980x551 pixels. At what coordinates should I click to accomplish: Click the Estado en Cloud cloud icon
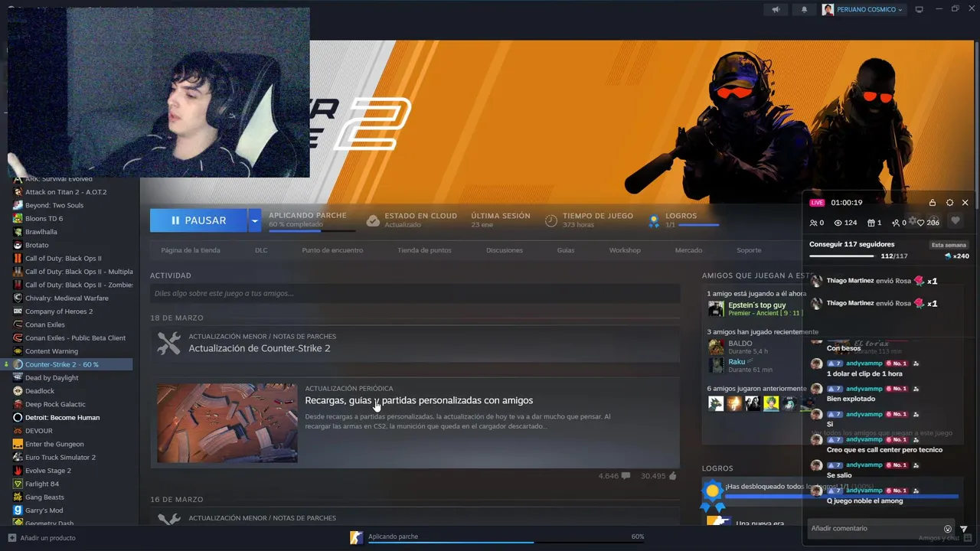tap(373, 220)
